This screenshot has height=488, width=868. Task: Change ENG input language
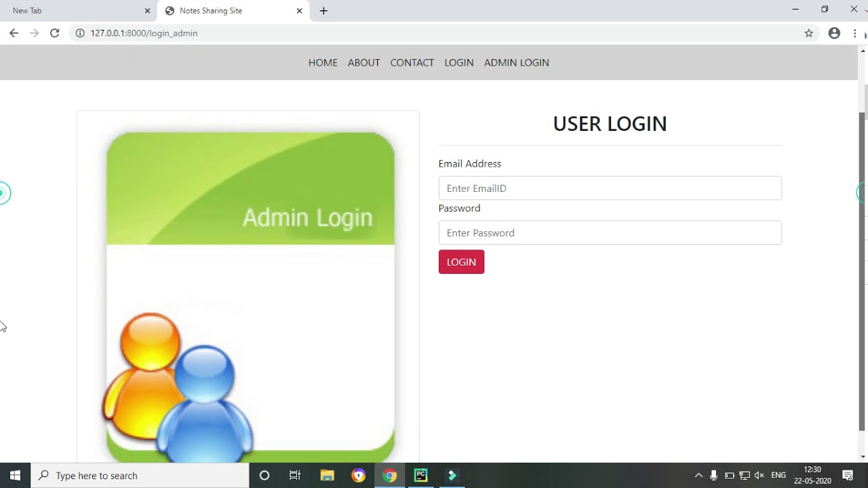(778, 476)
